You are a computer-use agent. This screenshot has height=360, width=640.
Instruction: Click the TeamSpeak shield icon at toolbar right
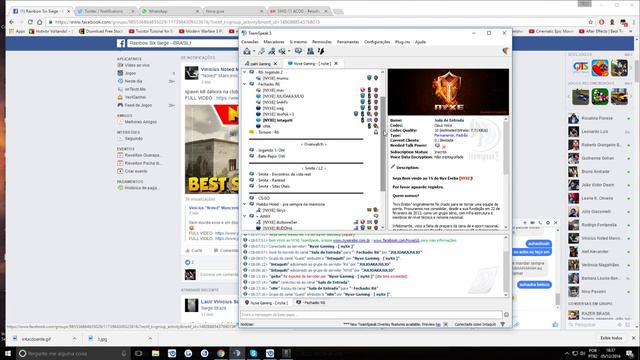coord(505,51)
